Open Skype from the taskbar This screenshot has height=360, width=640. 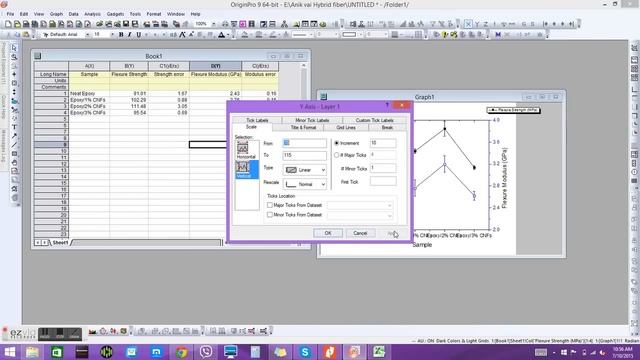click(305, 352)
